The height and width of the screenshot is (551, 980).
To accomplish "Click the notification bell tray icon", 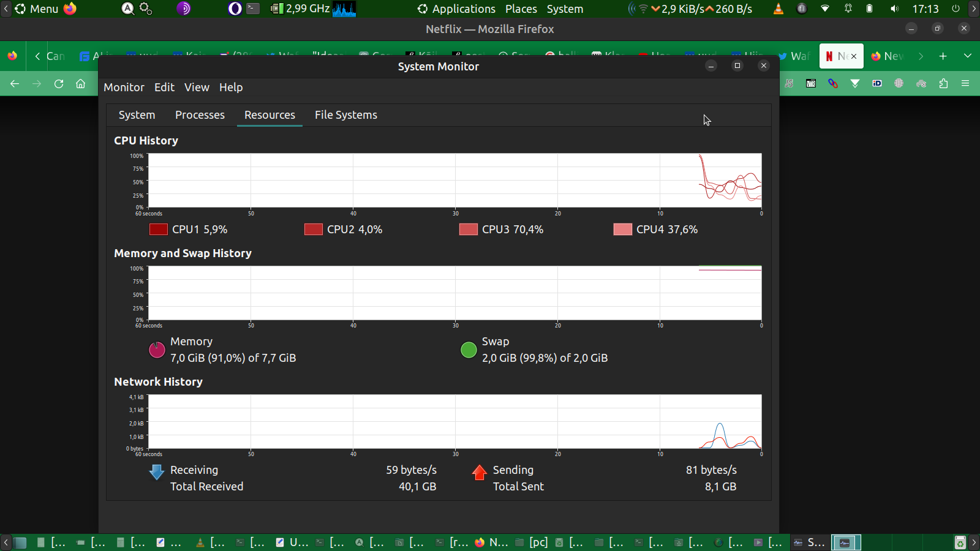I will point(848,9).
